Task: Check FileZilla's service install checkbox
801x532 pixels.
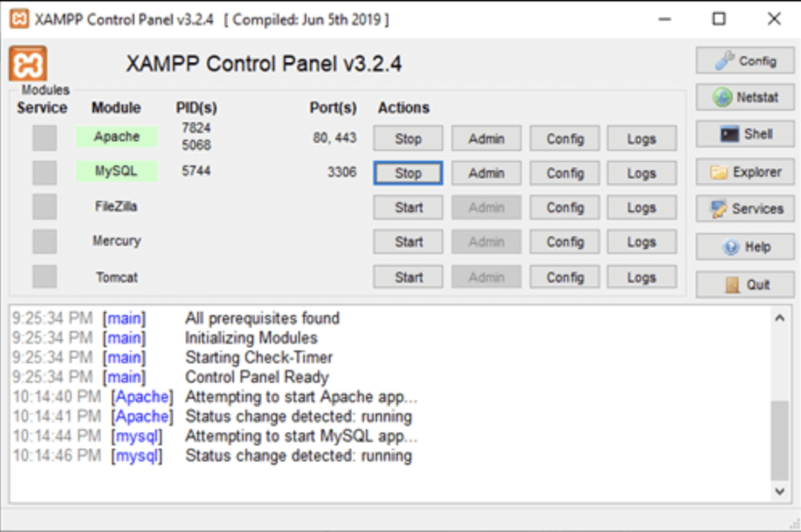Action: click(43, 207)
